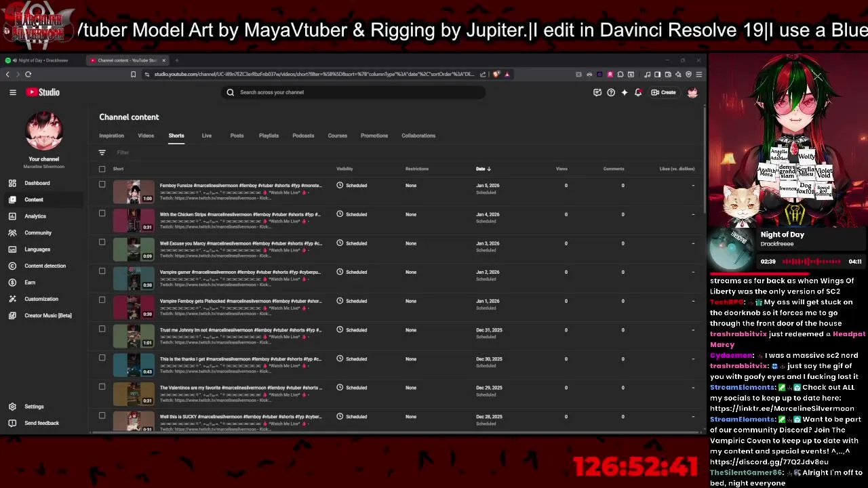Open the browser main menu icon
The width and height of the screenshot is (868, 488).
[699, 74]
